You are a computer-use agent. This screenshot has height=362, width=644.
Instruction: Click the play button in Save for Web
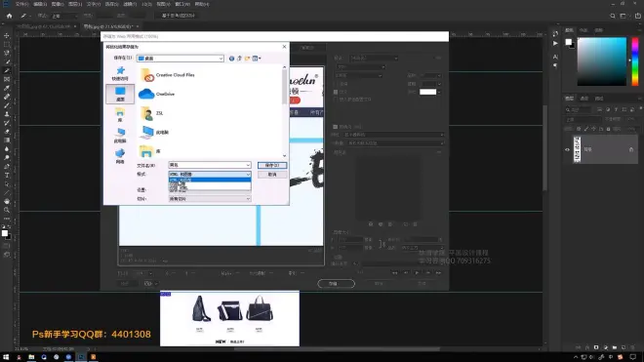point(417,273)
